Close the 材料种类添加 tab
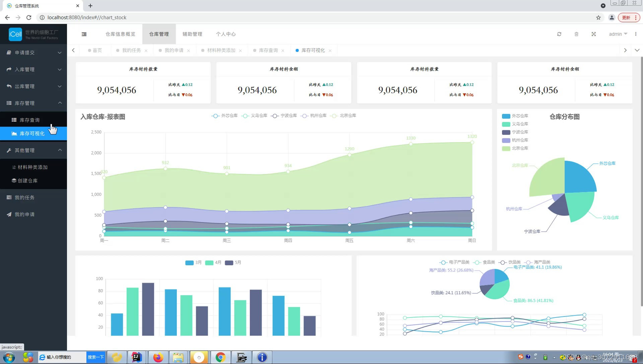Screen dimensions: 643x364 tap(240, 51)
